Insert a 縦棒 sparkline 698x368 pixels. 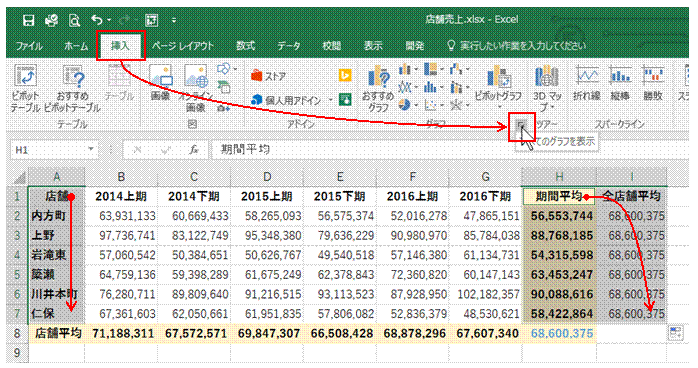pos(620,82)
